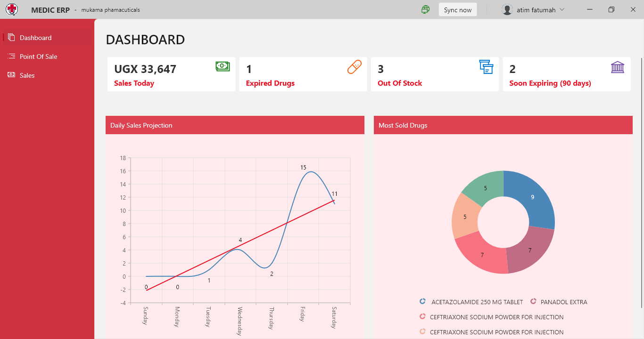Click the user avatar icon
Screen dimensions: 644x339
coord(507,9)
